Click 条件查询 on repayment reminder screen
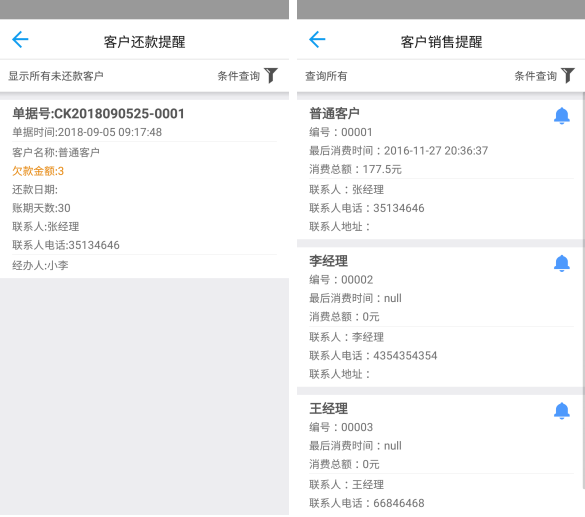585x517 pixels. click(239, 76)
